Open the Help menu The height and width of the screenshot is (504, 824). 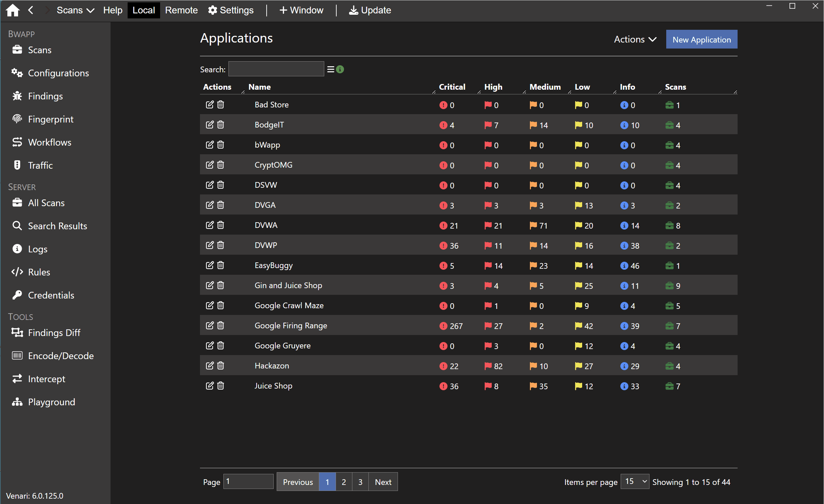click(x=113, y=10)
